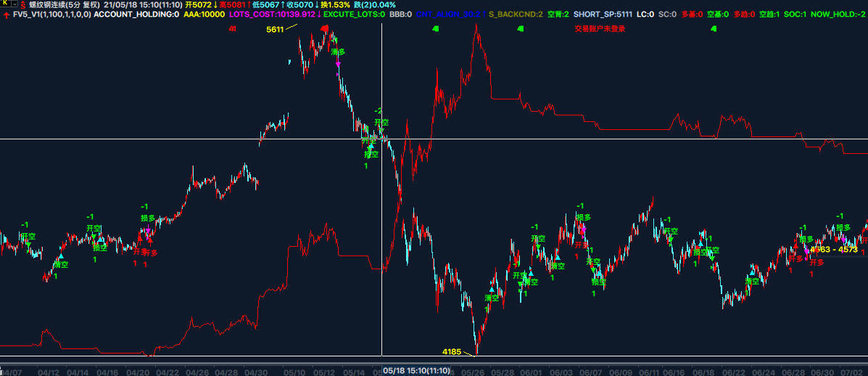Click the 4563 - 4573 price range label
The height and width of the screenshot is (376, 868).
[x=834, y=250]
